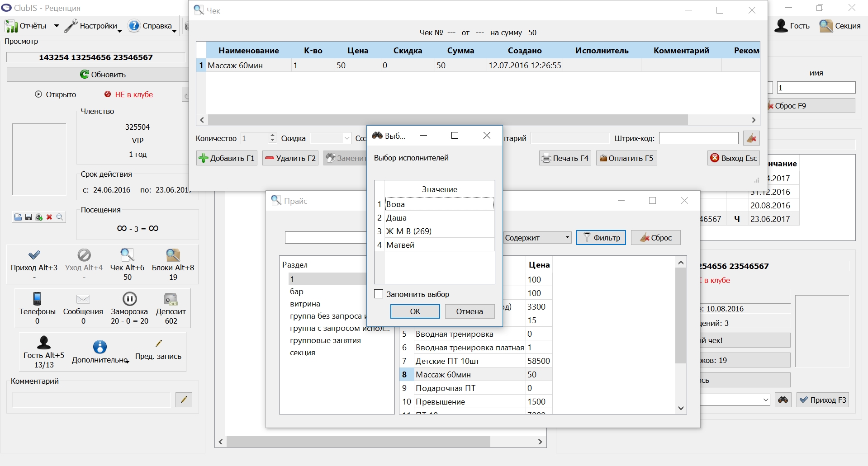Screen dimensions: 868x466
Task: Open the Депозит icon
Action: (171, 299)
